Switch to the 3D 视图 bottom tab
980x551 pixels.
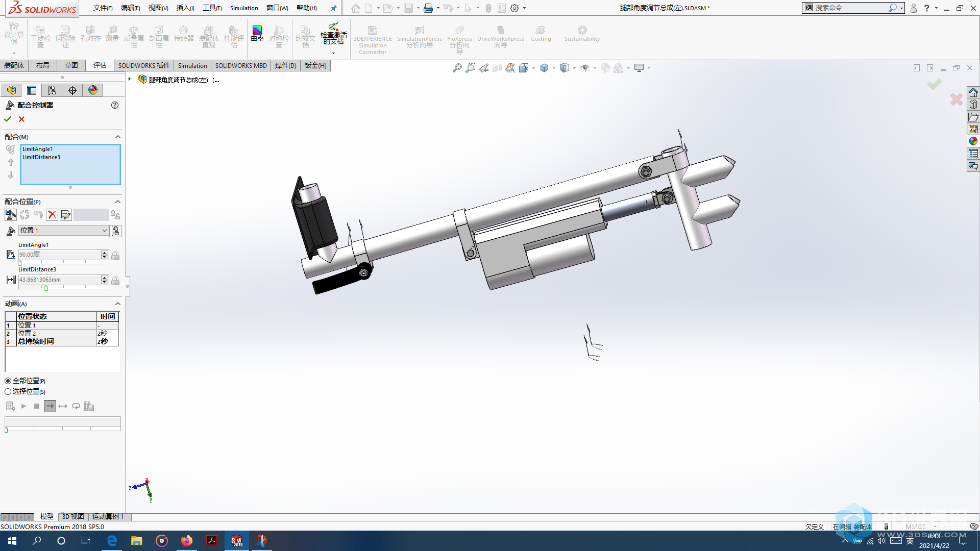click(73, 517)
